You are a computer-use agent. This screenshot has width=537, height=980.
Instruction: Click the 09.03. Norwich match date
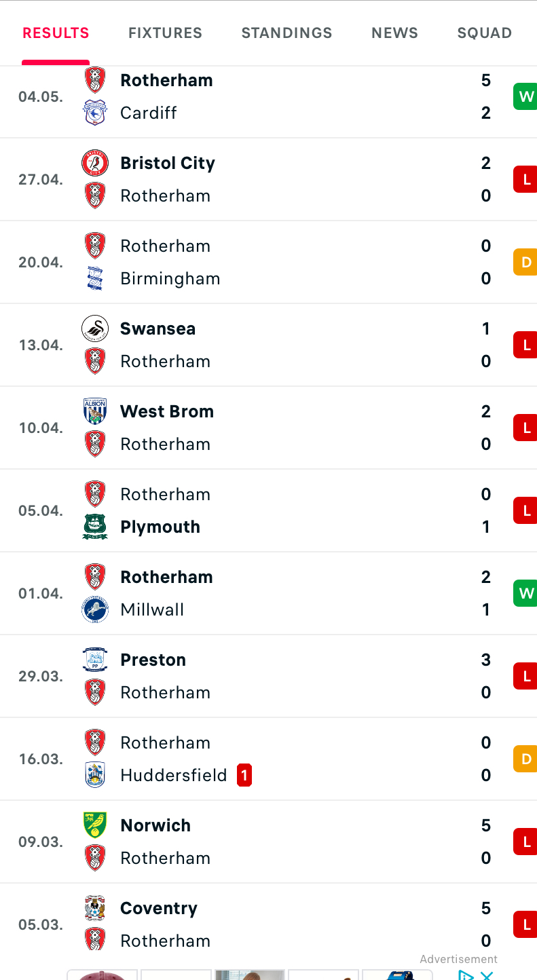(41, 842)
